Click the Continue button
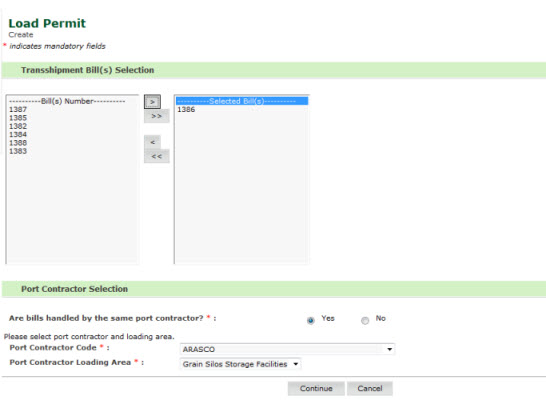 click(316, 388)
